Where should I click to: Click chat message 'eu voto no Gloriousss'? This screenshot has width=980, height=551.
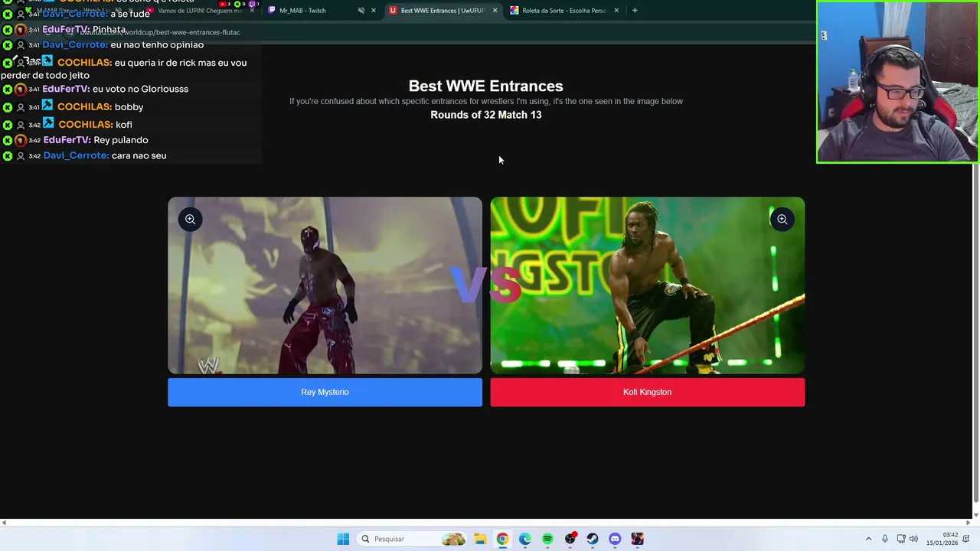click(140, 89)
